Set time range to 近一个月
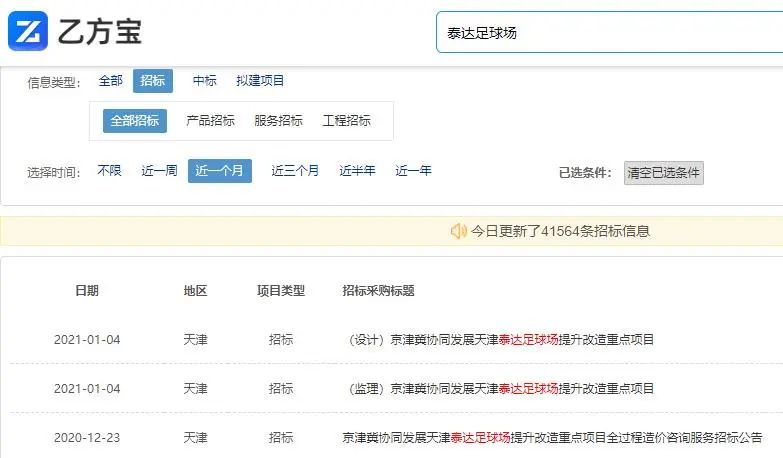This screenshot has height=458, width=783. click(220, 171)
